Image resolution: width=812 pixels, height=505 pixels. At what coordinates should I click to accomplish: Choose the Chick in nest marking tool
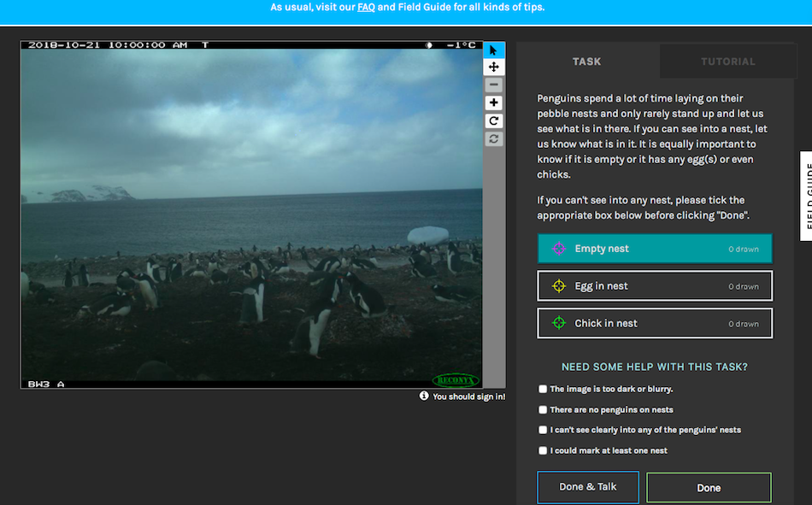coord(655,323)
